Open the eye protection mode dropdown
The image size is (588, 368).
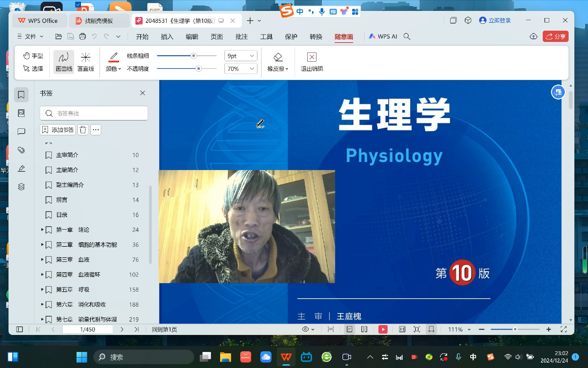point(308,329)
